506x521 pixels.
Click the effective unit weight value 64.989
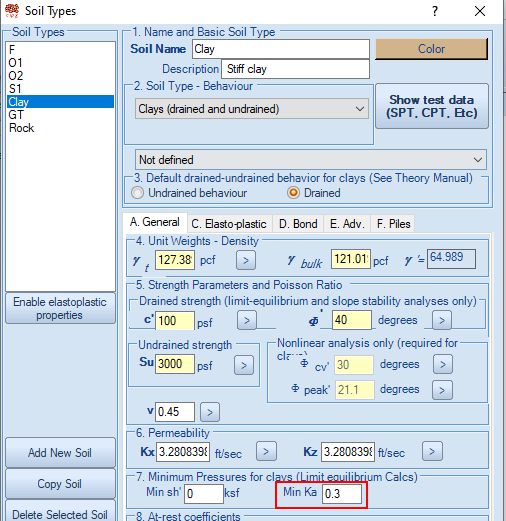pos(451,259)
